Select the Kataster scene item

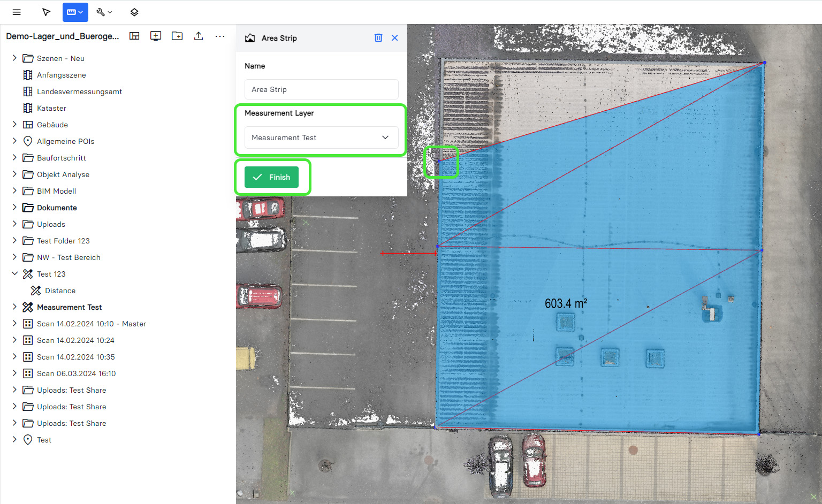coord(51,108)
